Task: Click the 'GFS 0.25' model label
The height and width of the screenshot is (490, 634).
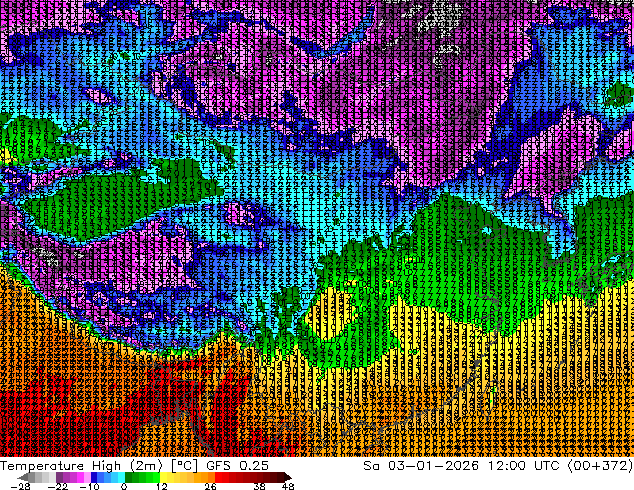Action: click(x=237, y=466)
